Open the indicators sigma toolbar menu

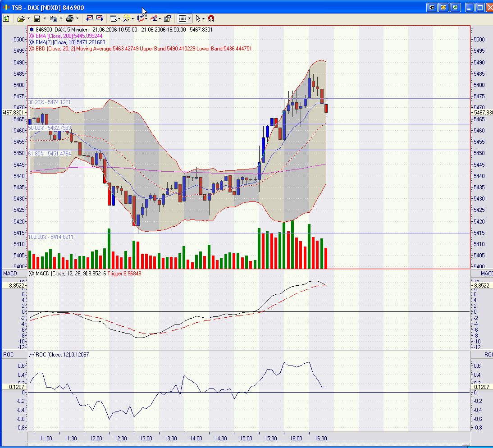point(155,18)
